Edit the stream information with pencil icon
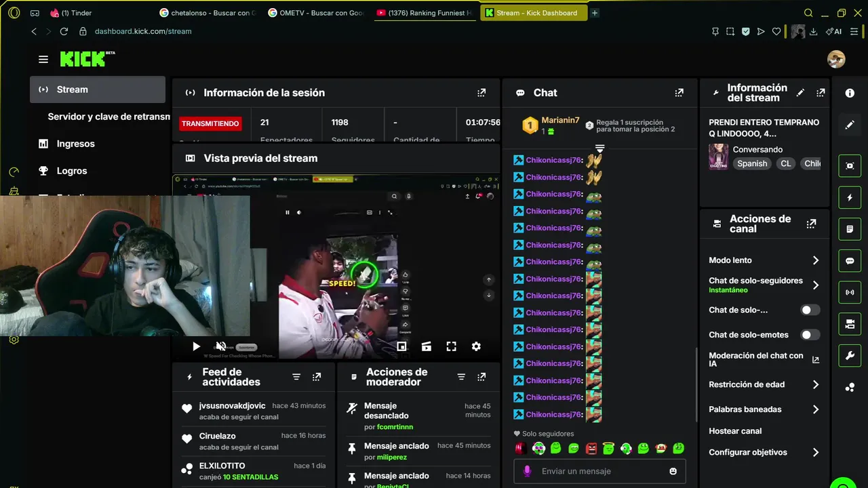 click(800, 93)
